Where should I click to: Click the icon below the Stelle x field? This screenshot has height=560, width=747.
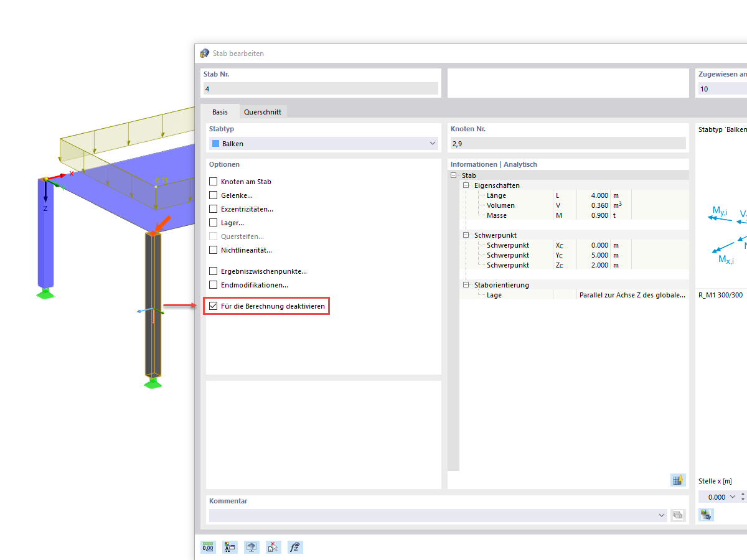(705, 515)
